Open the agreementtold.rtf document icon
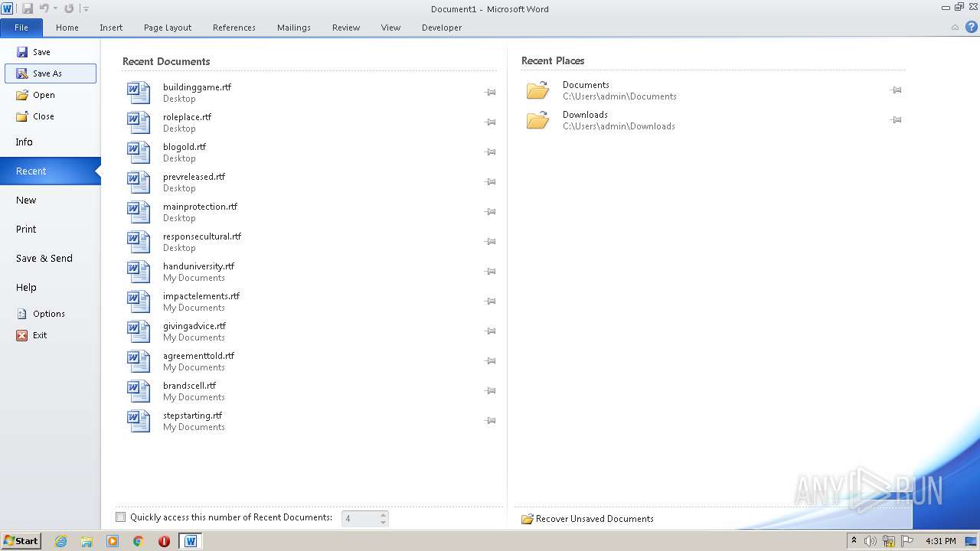The width and height of the screenshot is (980, 551). pos(139,361)
